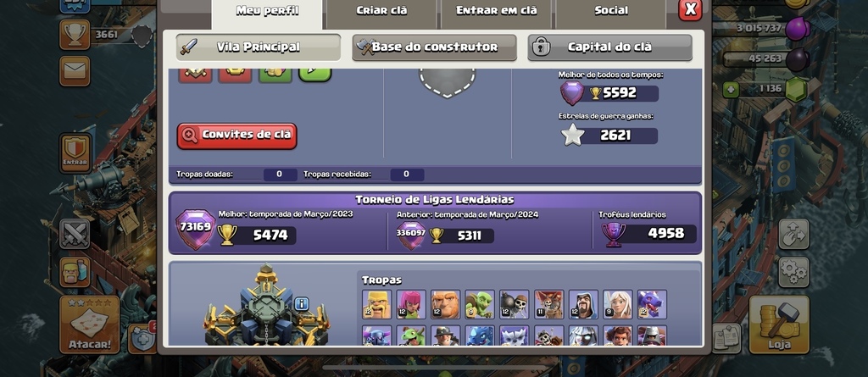The height and width of the screenshot is (377, 868).
Task: Open the settings gears icon
Action: tap(793, 272)
